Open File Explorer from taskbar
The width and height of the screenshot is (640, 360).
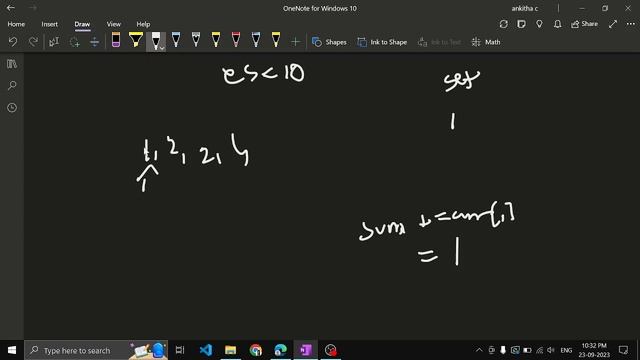click(x=231, y=350)
